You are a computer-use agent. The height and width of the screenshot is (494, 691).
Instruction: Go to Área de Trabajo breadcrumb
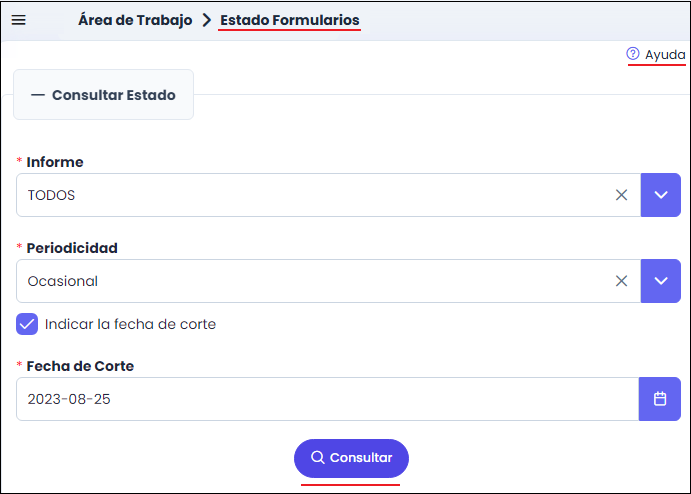pos(135,20)
